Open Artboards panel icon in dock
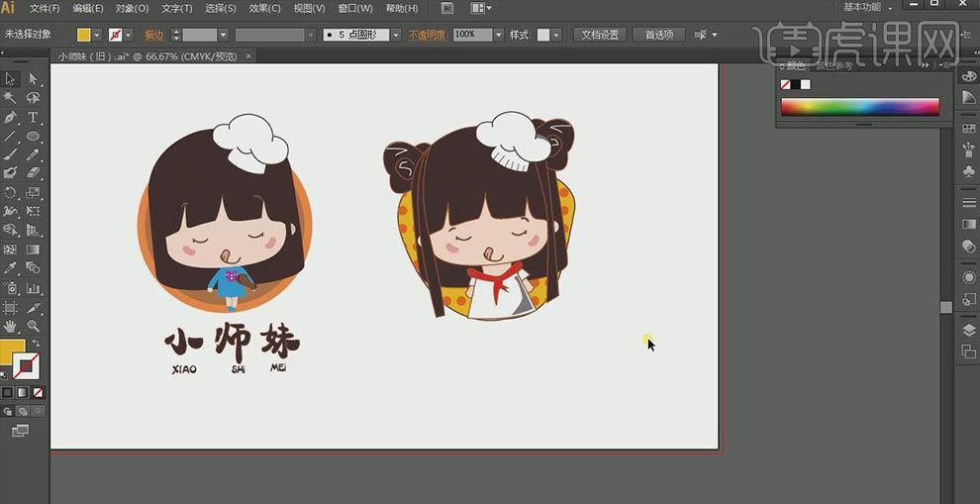The height and width of the screenshot is (504, 980). coord(967,351)
